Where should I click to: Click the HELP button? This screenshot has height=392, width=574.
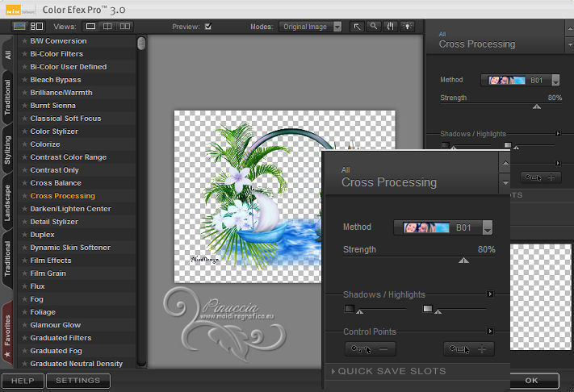coord(23,381)
